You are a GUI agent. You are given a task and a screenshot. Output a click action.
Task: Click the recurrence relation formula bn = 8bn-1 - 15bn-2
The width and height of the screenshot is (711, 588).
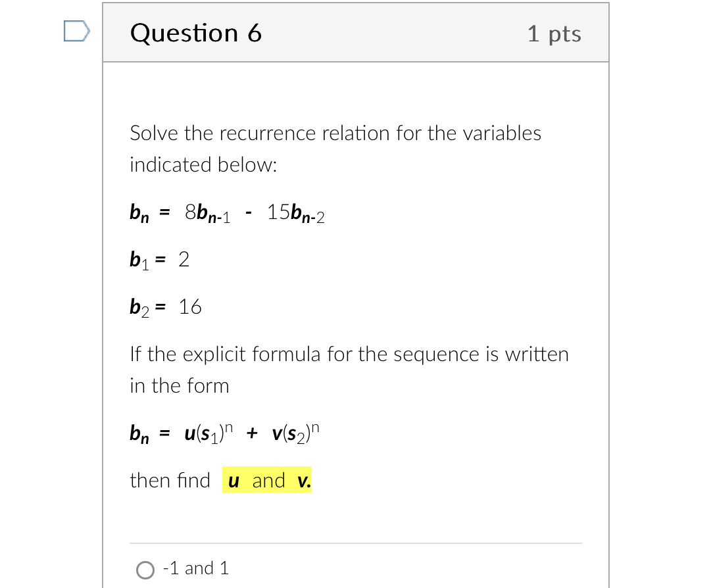pyautogui.click(x=226, y=213)
